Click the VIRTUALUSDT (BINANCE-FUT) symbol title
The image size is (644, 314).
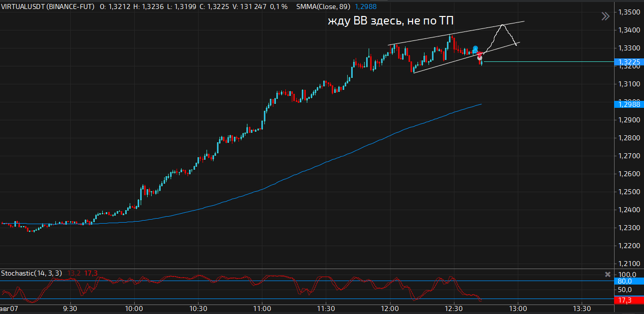48,6
